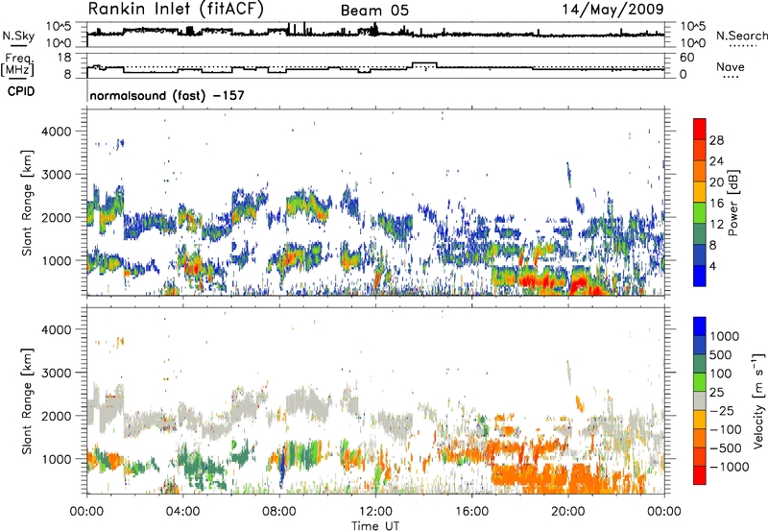Click the 'Velocity [m s-1]' color bar label

(x=758, y=400)
